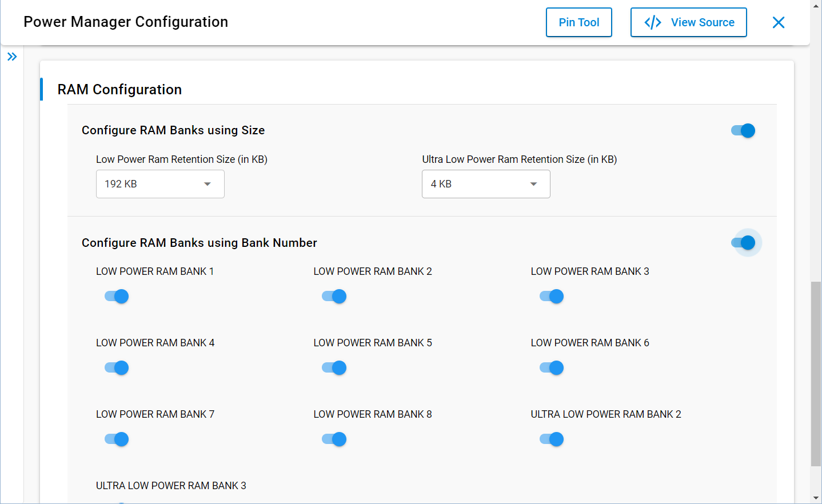Turn off LOW POWER RAM BANK 7

coord(116,439)
